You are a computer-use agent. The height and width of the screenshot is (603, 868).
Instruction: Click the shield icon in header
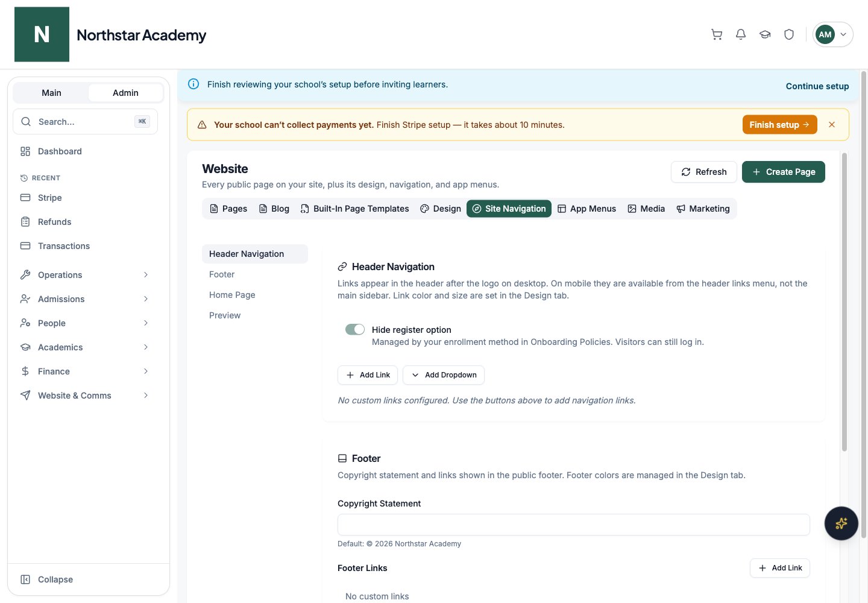click(x=789, y=34)
